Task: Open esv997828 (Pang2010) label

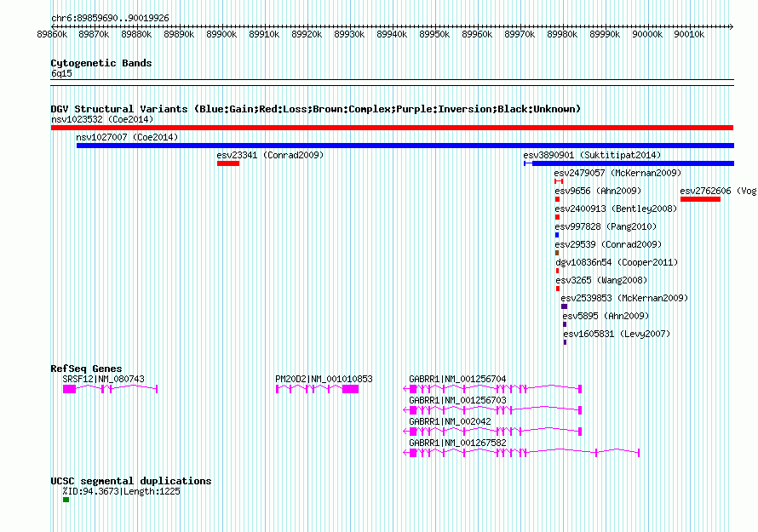Action: 606,226
